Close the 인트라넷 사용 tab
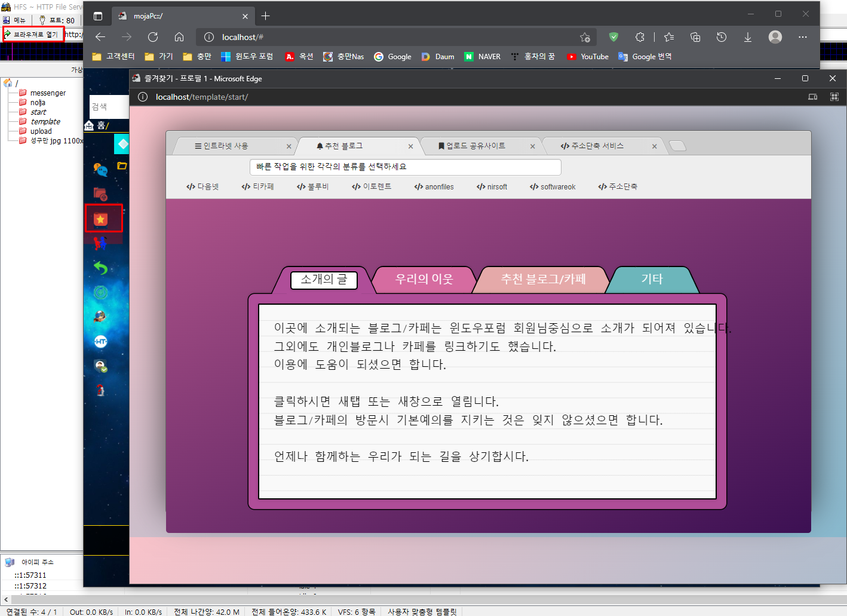This screenshot has width=847, height=616. pyautogui.click(x=289, y=146)
